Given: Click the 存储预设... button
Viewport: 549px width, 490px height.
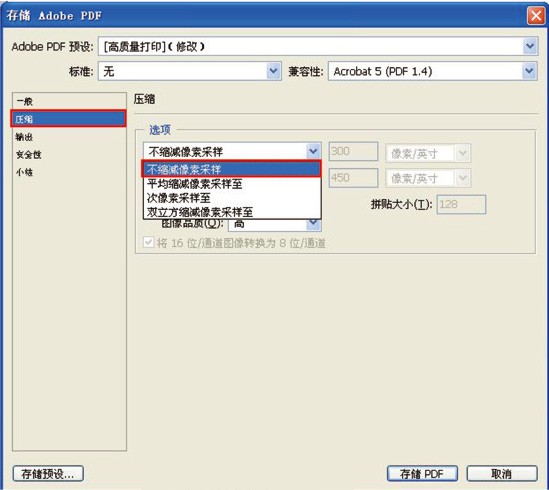Looking at the screenshot, I should (x=48, y=474).
